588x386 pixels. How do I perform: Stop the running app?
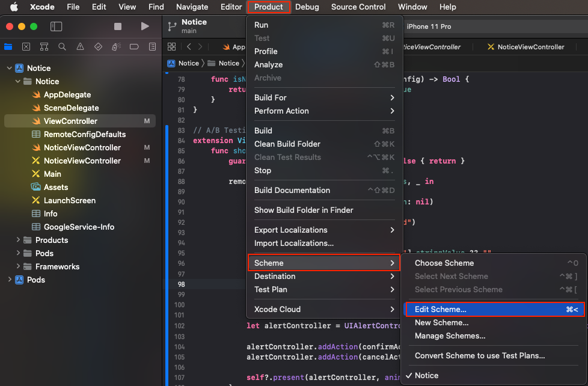[x=118, y=26]
